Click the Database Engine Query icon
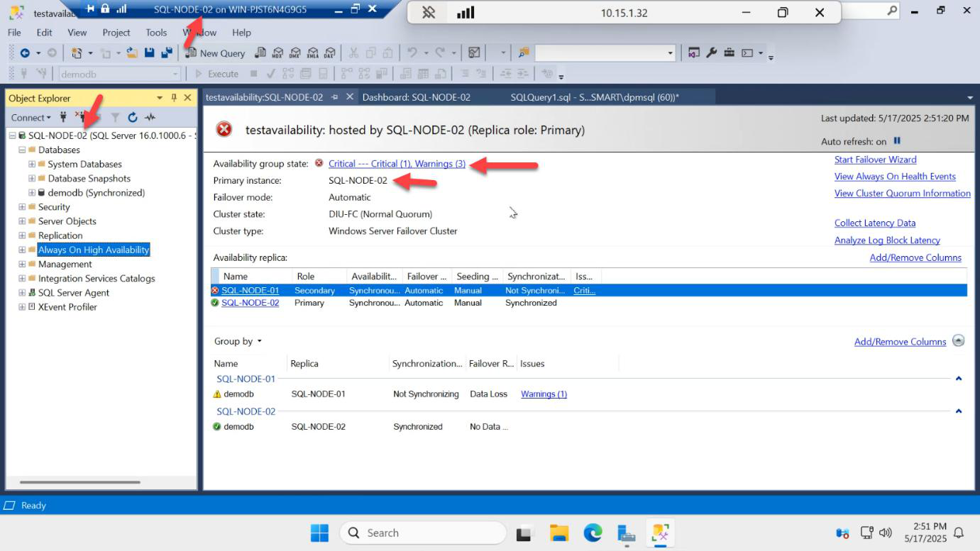Screen dimensions: 980x551 pyautogui.click(x=260, y=53)
